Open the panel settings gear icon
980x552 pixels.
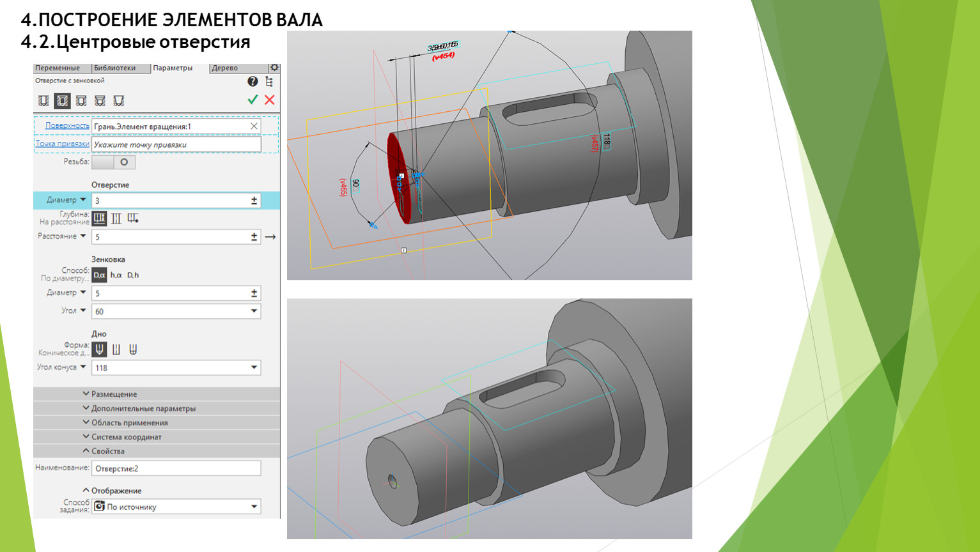274,68
